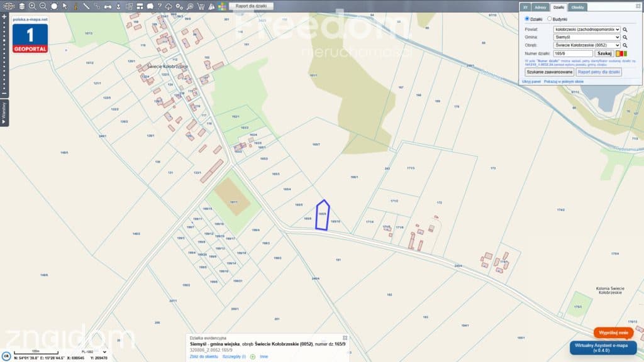
Task: Open Szukanie zaawansowane advanced search
Action: (550, 72)
